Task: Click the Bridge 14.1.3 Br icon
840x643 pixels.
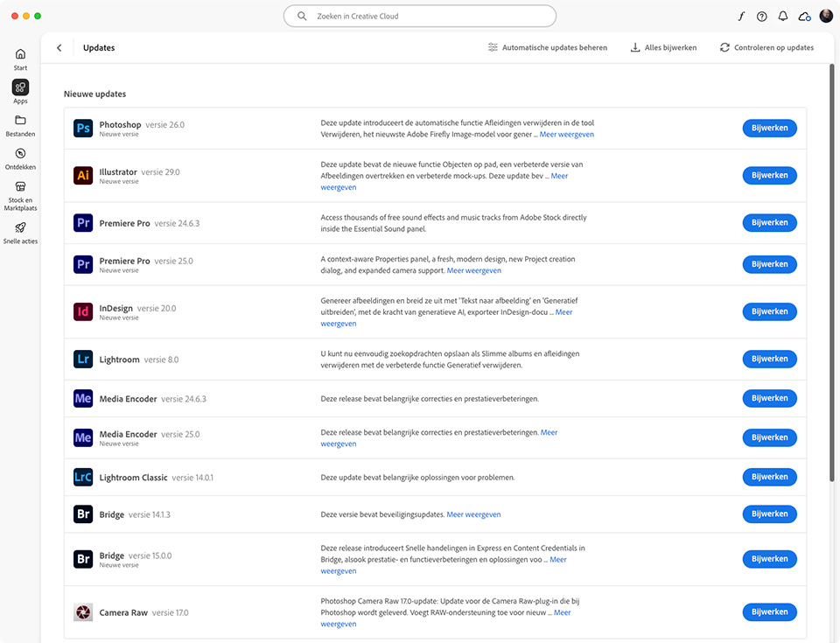Action: coord(83,514)
